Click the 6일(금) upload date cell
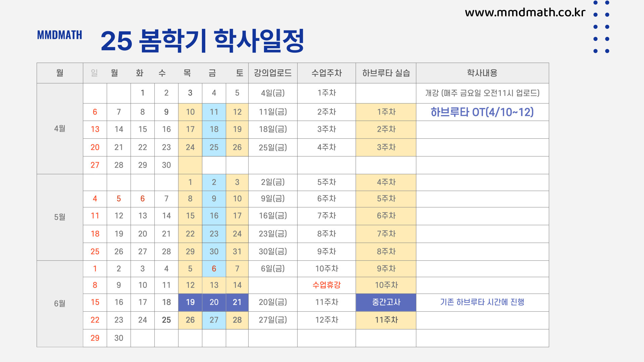 coord(273,269)
